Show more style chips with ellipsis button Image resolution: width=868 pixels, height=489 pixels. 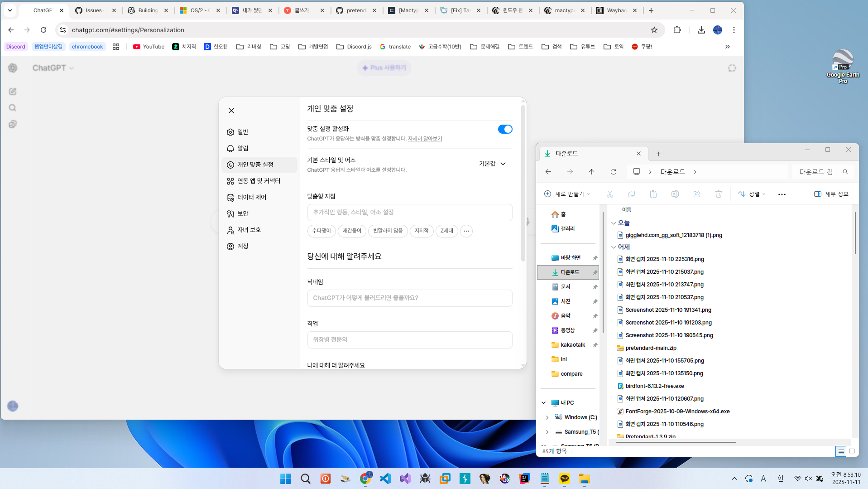(466, 231)
